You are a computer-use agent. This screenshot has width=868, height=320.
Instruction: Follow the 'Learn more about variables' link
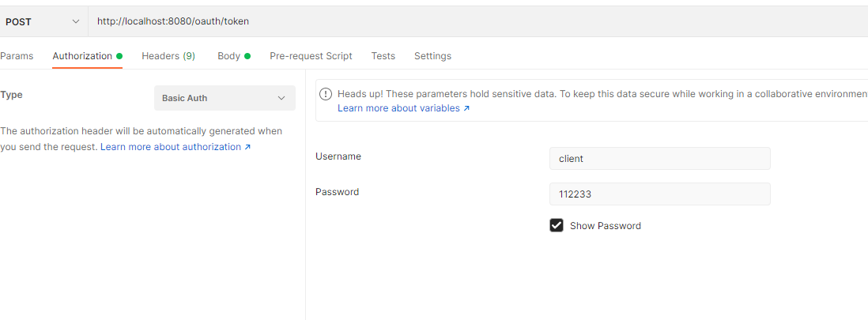(398, 108)
